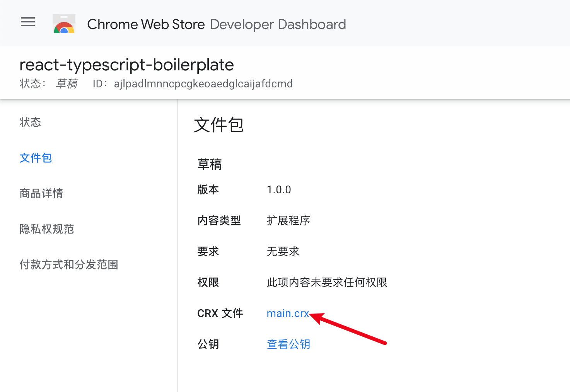570x392 pixels.
Task: Click the 无要求 requirements value
Action: tap(283, 251)
